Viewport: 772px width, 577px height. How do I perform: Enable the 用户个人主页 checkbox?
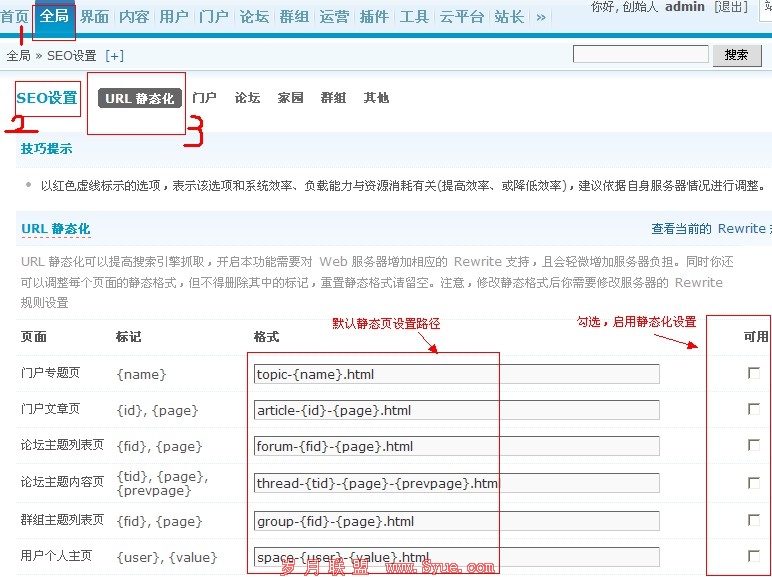pos(754,556)
